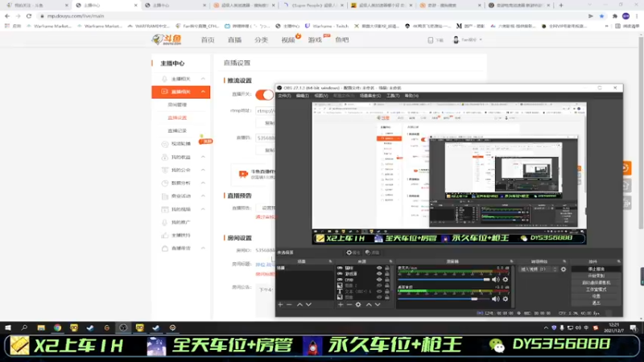Open the 视图(V) menu in OBS
The height and width of the screenshot is (362, 644).
pyautogui.click(x=321, y=96)
